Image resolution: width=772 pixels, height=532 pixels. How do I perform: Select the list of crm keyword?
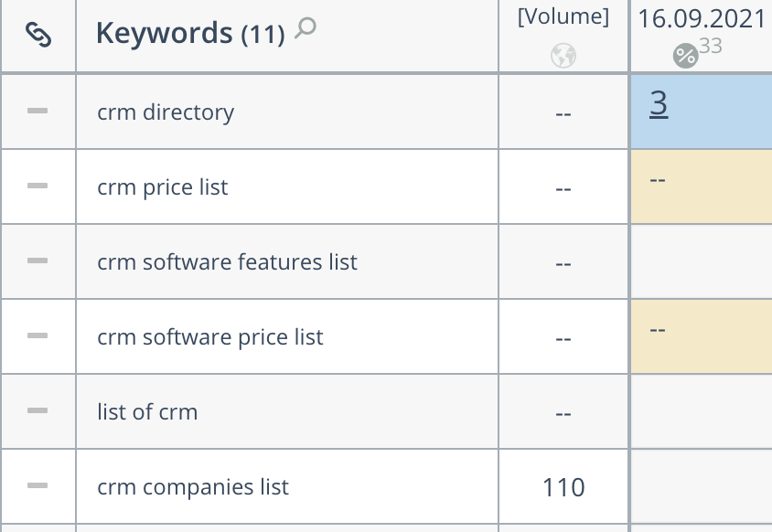147,412
